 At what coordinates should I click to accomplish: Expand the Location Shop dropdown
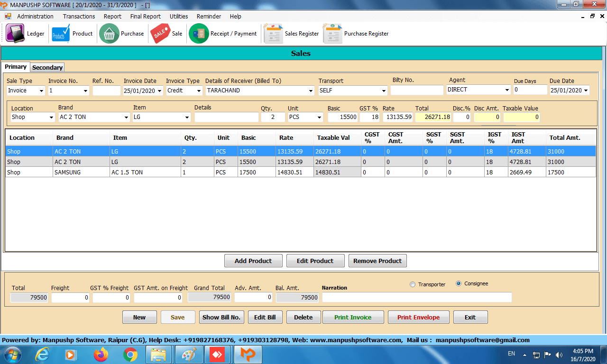coord(51,117)
